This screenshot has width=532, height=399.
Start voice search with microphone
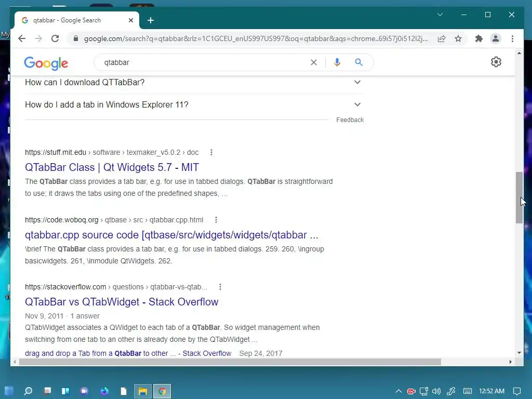pyautogui.click(x=337, y=62)
